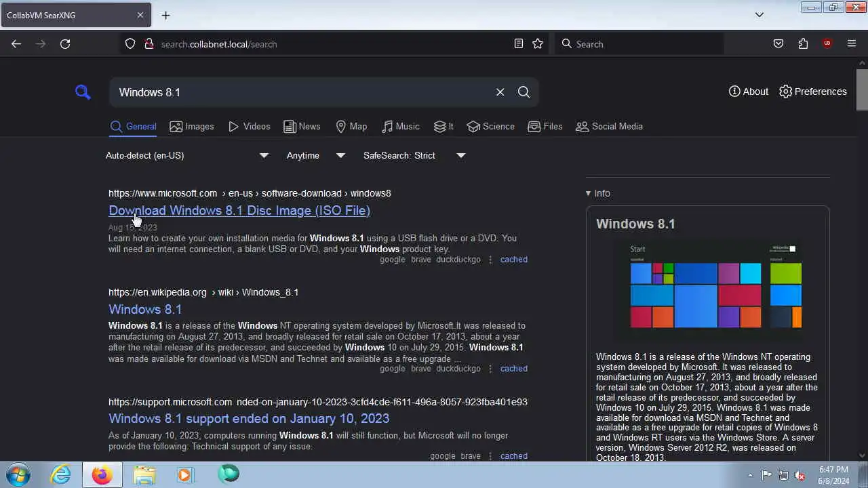This screenshot has width=868, height=488.
Task: Switch to the Map category tab
Action: 351,127
